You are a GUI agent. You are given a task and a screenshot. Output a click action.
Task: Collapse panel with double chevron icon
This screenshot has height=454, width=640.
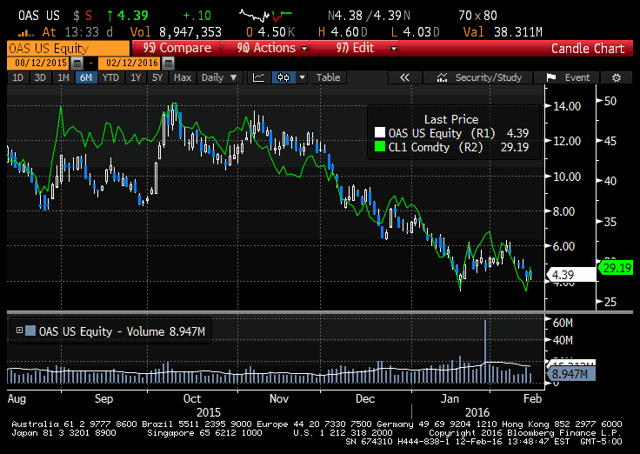[404, 78]
